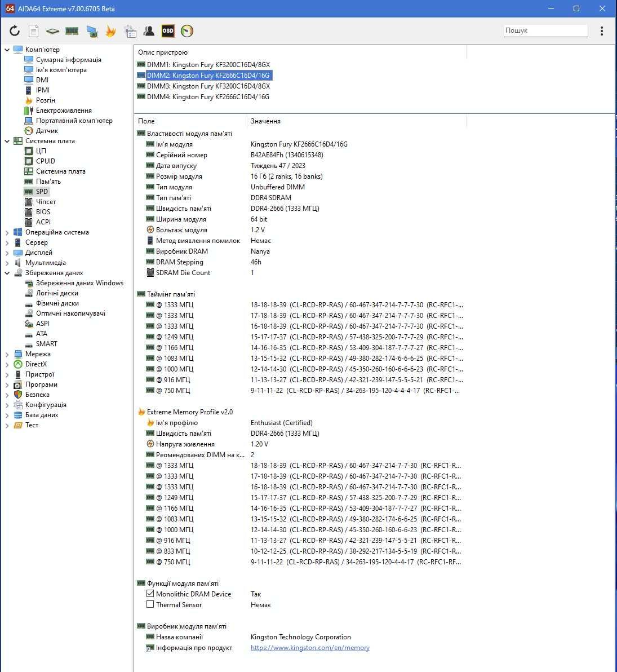Collapse the Комп'ютер tree node
This screenshot has height=672, width=617.
7,50
